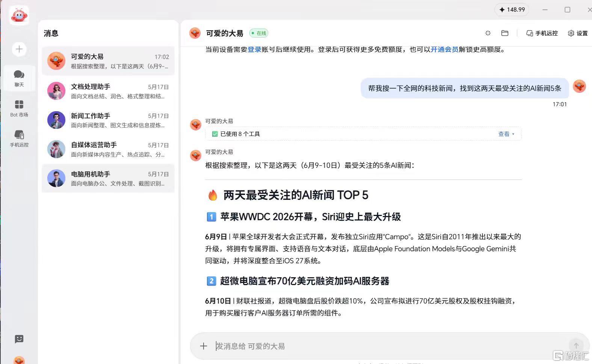
Task: Select the 新闻工作助手 conversation
Action: tap(108, 120)
